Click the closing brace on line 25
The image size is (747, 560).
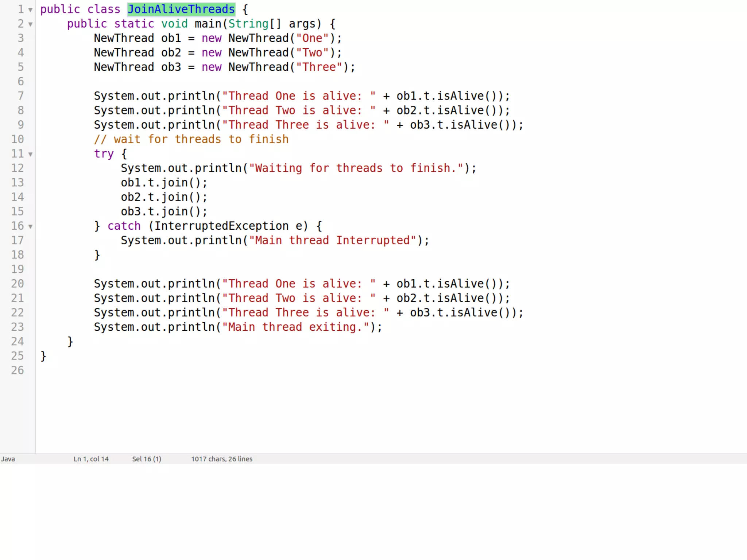[43, 356]
